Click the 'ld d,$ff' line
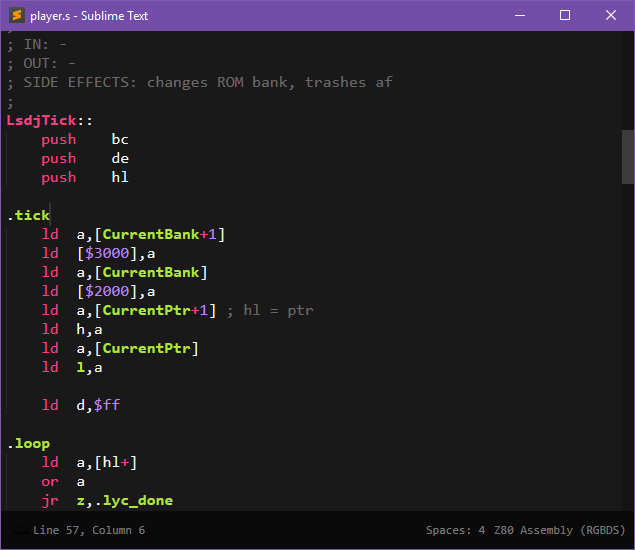The image size is (635, 550). point(81,405)
